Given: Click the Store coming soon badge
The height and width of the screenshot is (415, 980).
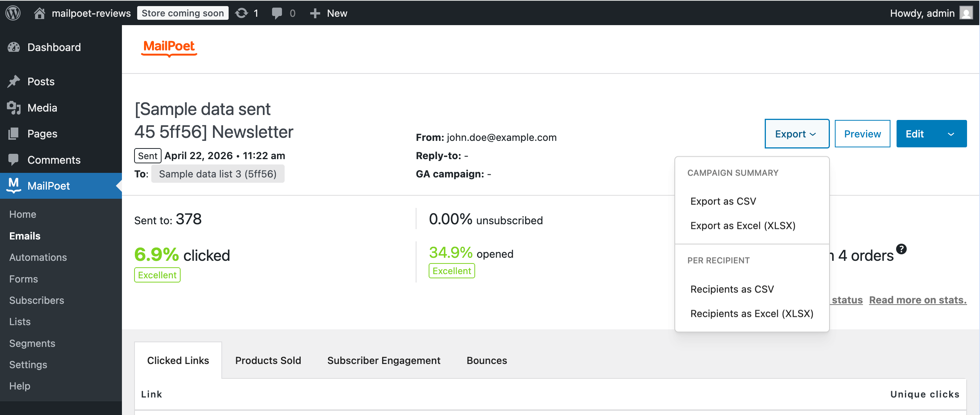Looking at the screenshot, I should pyautogui.click(x=183, y=13).
